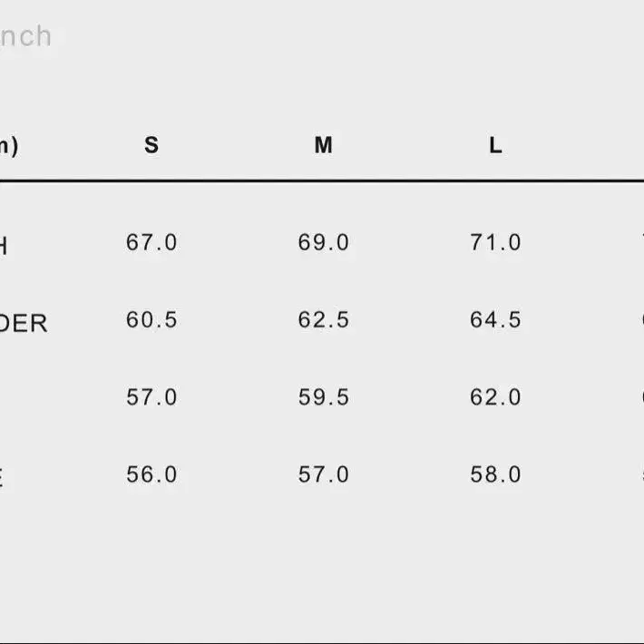Click the 62.0 value for size L

496,397
